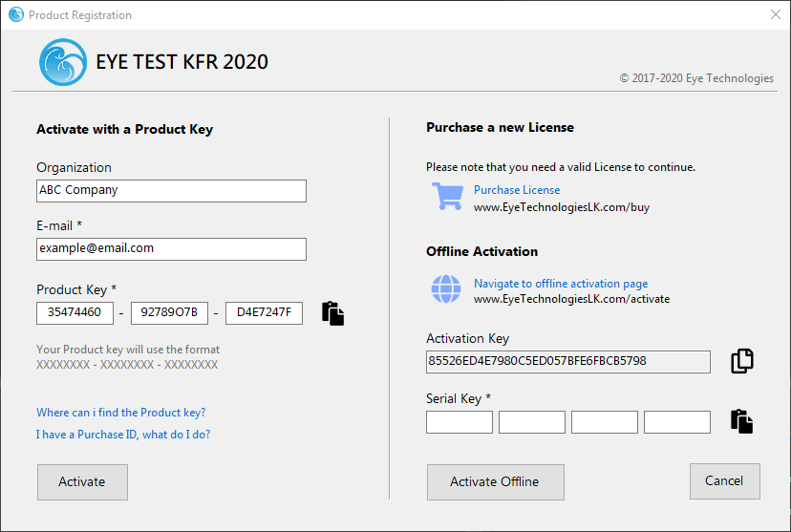Open 'I have a Purchase ID' help link
The width and height of the screenshot is (791, 532).
point(123,435)
